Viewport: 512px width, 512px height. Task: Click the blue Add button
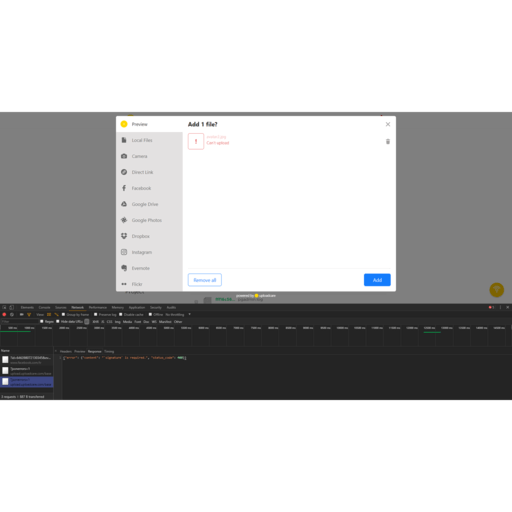pos(377,280)
